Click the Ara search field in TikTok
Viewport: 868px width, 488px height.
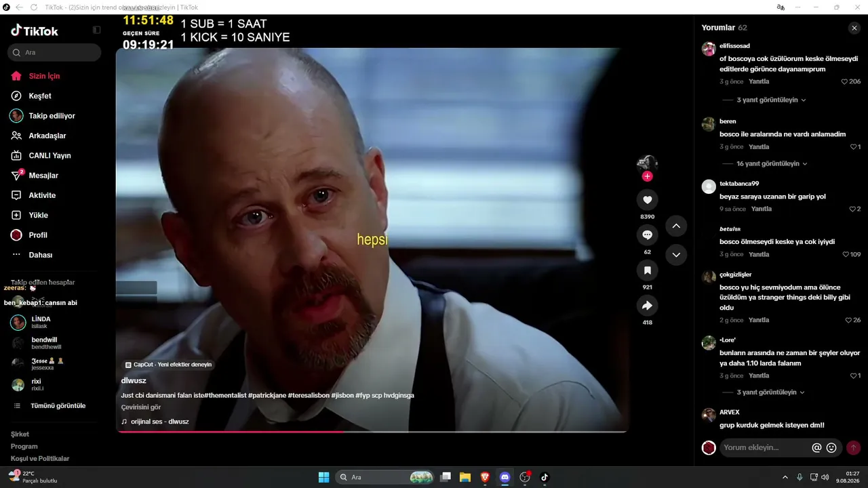coord(54,52)
